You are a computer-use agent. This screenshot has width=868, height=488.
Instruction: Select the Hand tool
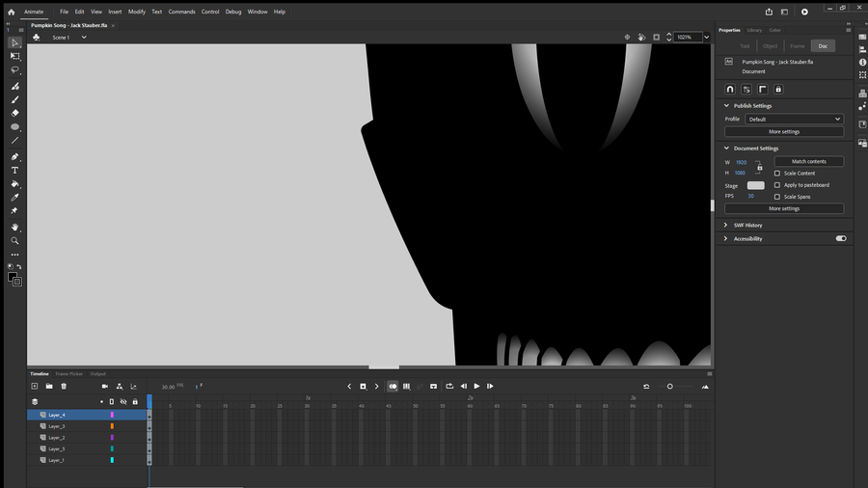tap(14, 227)
